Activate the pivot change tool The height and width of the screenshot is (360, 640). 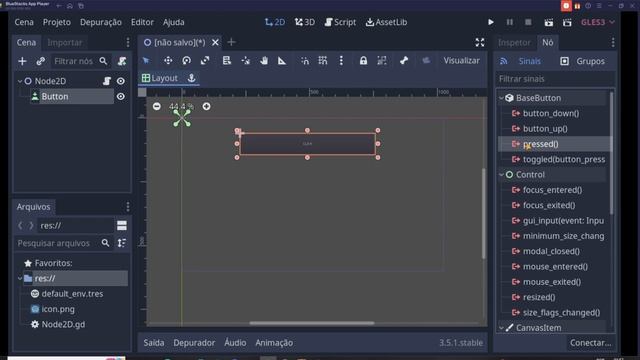(245, 61)
